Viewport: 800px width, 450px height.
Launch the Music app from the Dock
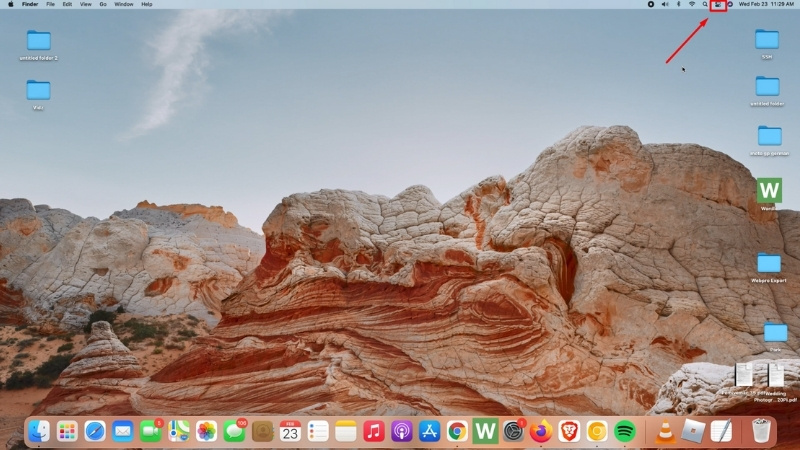[x=373, y=432]
